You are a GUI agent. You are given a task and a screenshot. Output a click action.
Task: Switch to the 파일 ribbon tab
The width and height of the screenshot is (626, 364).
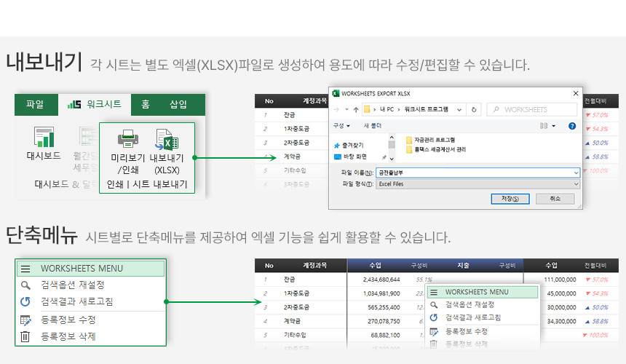35,104
